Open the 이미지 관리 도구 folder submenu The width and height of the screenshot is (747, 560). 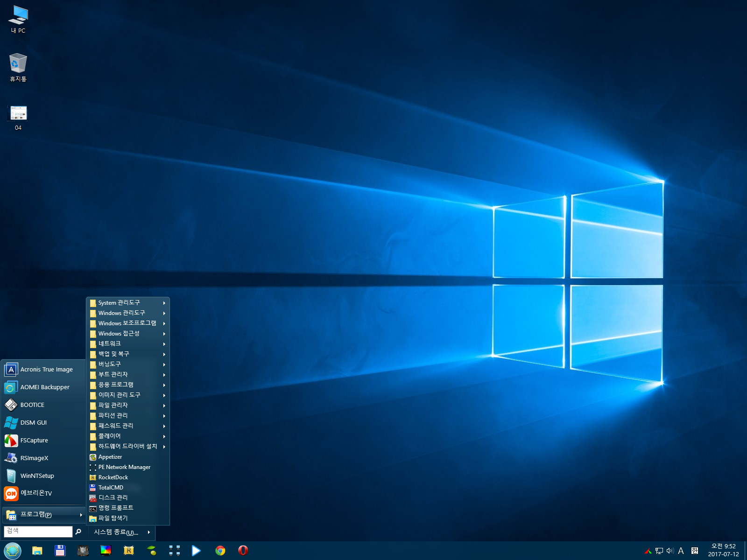(128, 395)
